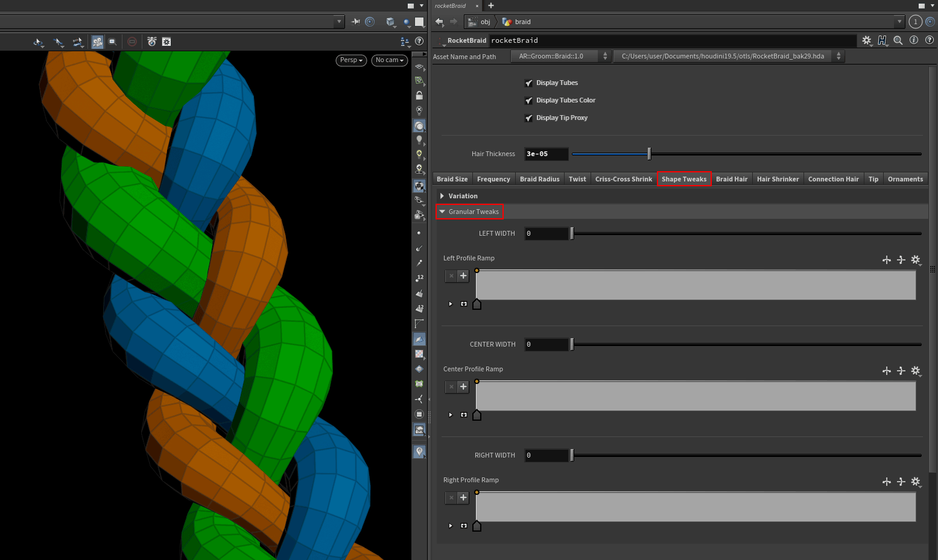Toggle Display Tip Proxy checkbox

click(x=529, y=118)
